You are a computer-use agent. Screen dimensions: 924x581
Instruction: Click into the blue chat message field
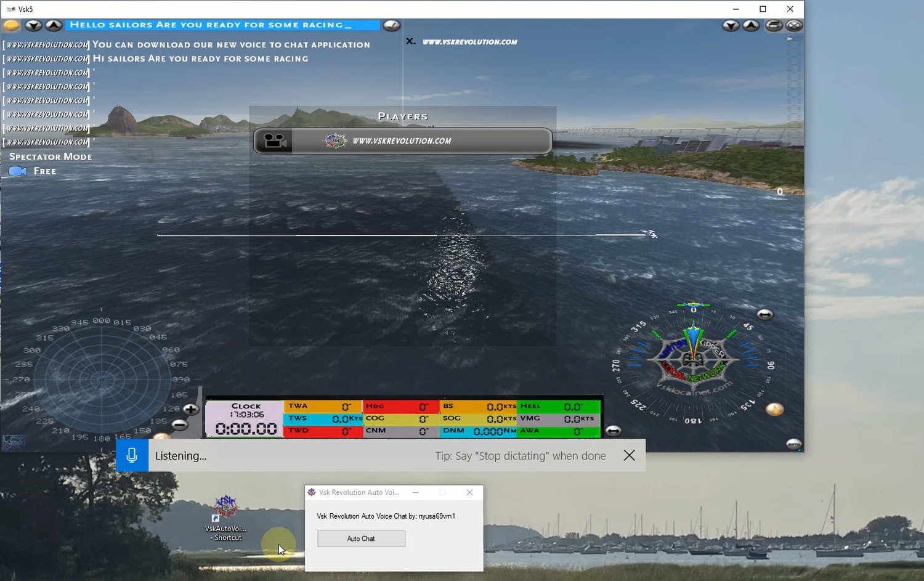(x=222, y=25)
